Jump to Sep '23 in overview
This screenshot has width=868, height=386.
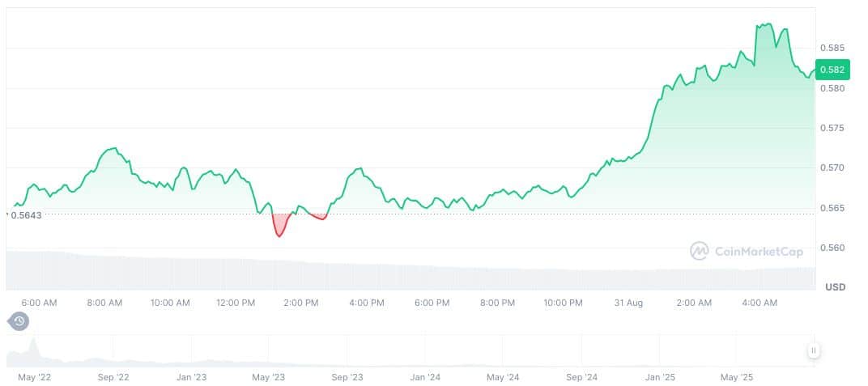pyautogui.click(x=347, y=378)
